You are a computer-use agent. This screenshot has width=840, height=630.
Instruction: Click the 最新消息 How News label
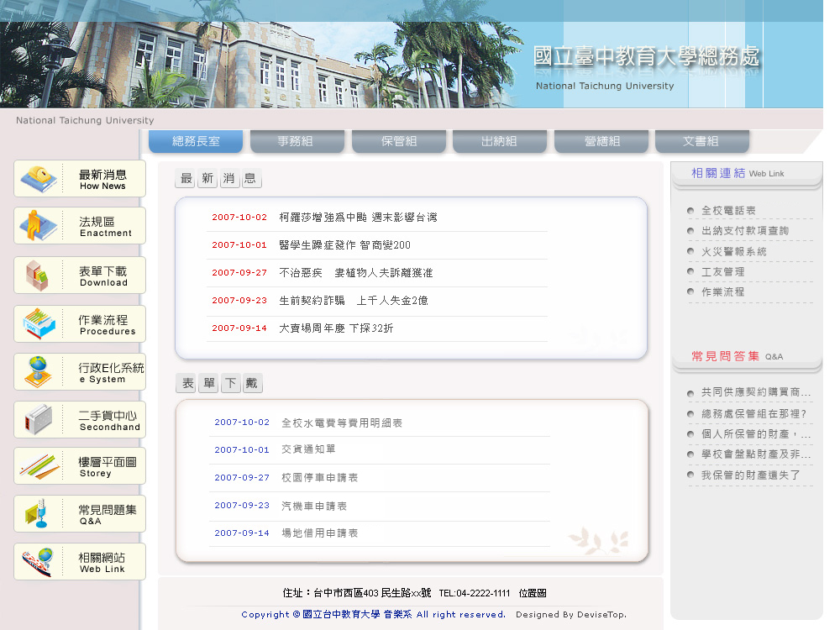click(x=102, y=180)
